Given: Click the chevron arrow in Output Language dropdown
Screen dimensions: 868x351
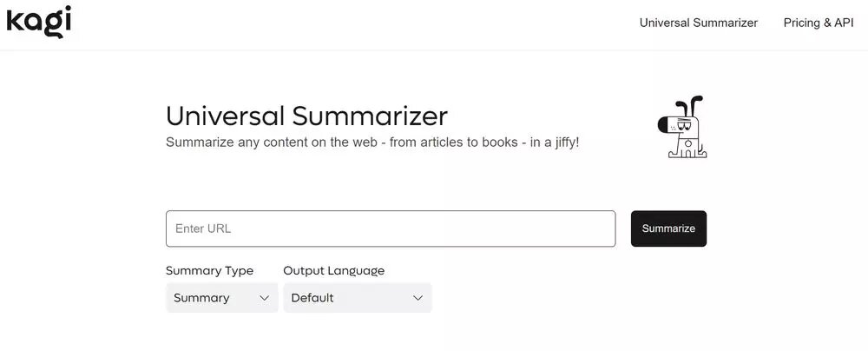Looking at the screenshot, I should (418, 298).
